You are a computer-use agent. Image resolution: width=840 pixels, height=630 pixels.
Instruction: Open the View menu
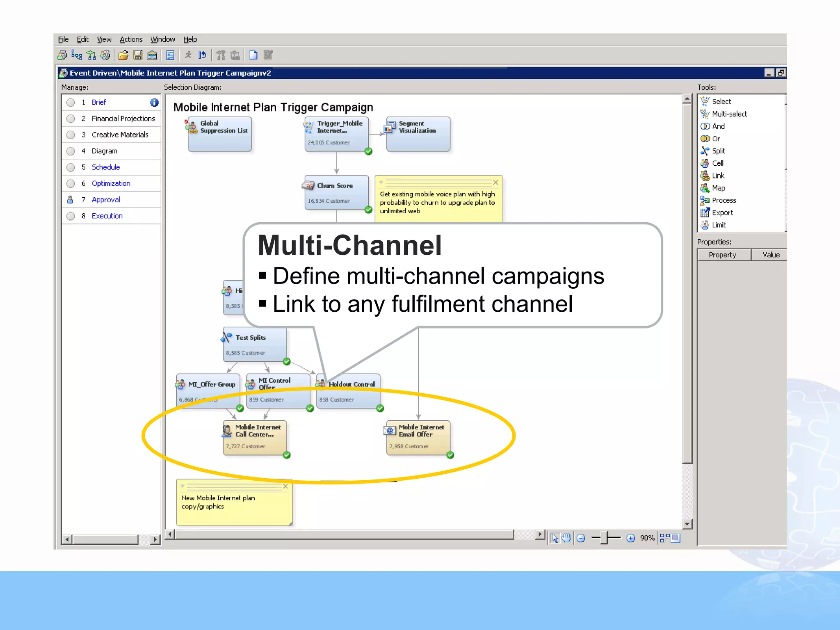point(104,39)
